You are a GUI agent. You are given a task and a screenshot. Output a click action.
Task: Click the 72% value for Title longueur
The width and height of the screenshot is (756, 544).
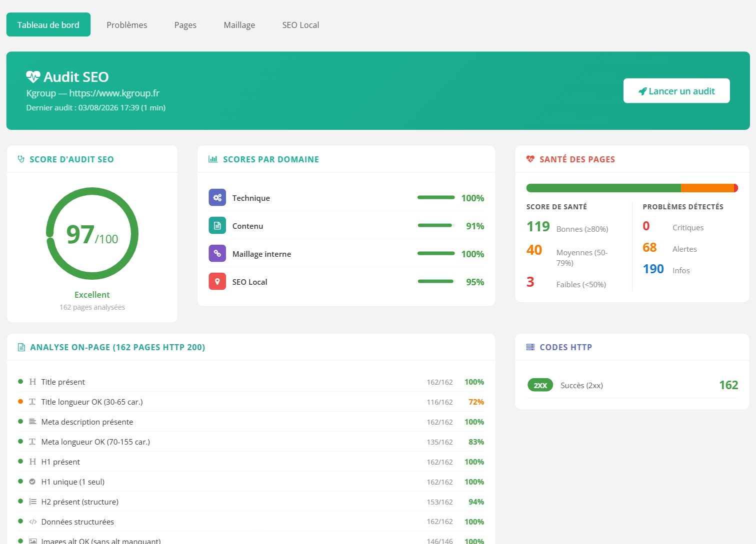click(476, 402)
